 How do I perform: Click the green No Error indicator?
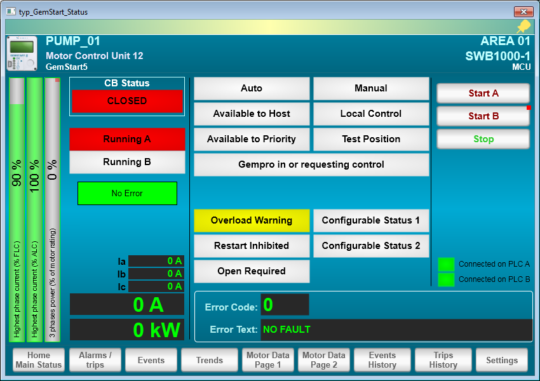tap(127, 193)
